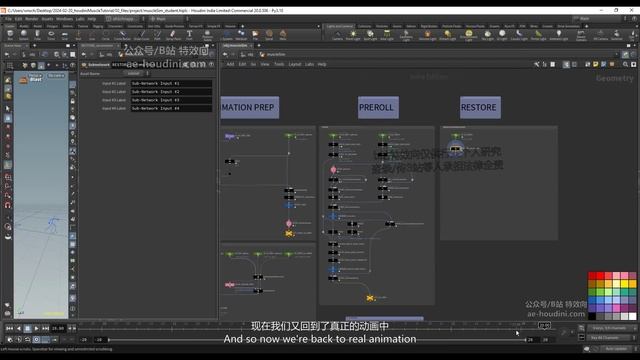Click network editor back navigation arrow
The height and width of the screenshot is (360, 640).
click(x=225, y=54)
